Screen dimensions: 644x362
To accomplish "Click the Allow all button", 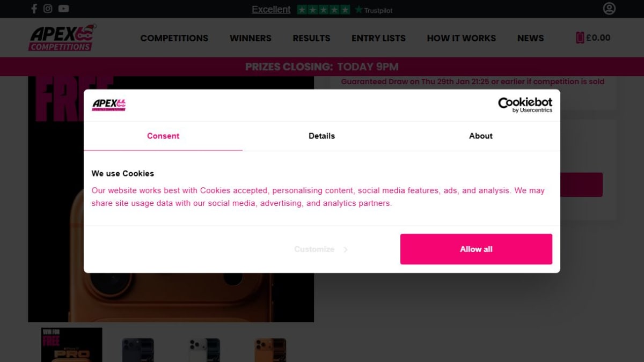I will click(x=476, y=249).
